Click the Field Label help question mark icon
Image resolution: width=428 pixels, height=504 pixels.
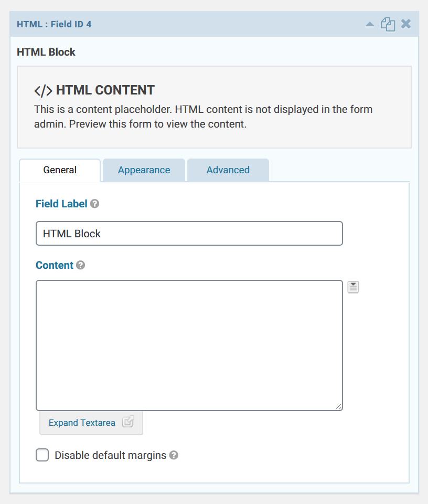(x=94, y=204)
